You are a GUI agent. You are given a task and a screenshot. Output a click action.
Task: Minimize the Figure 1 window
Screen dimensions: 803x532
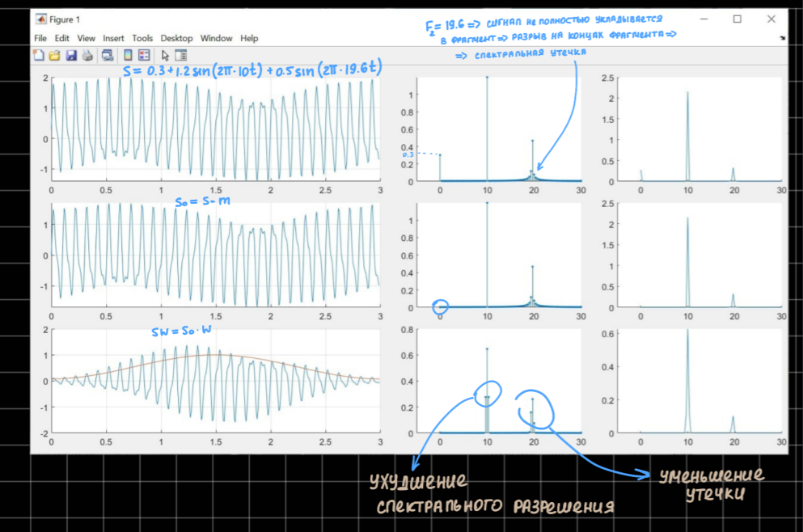(x=704, y=19)
